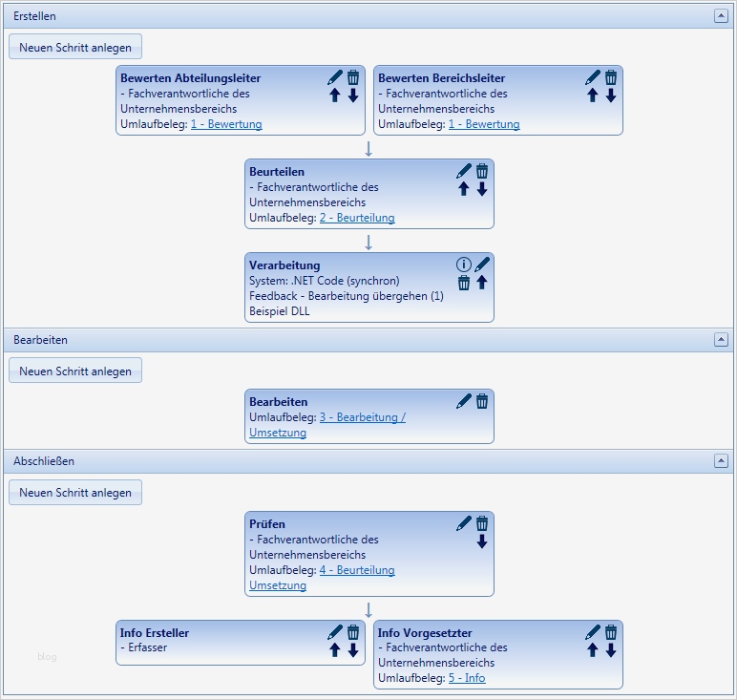Move the Verarbeitung step up

[x=482, y=283]
